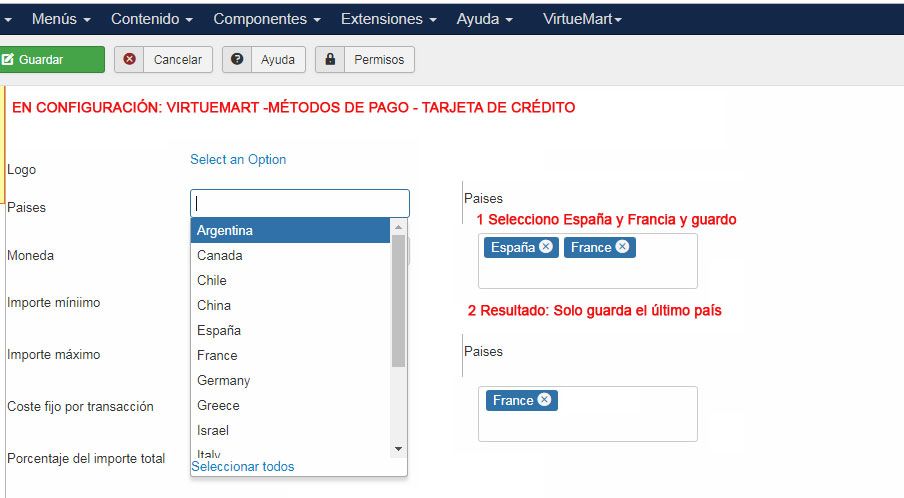This screenshot has width=904, height=498.
Task: Save with the green Guardar button
Action: point(52,59)
